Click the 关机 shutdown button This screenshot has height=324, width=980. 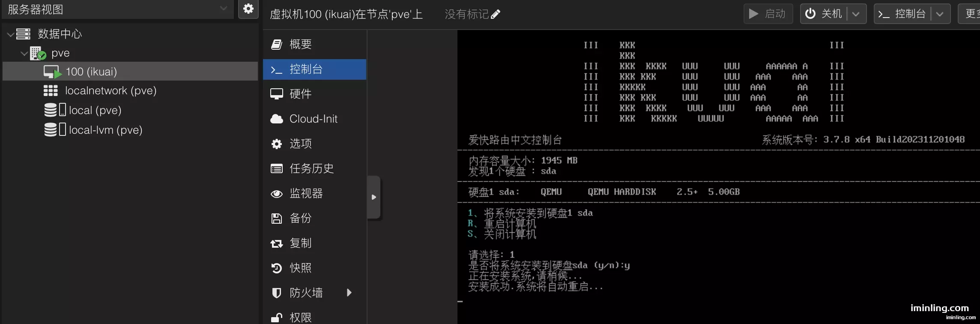824,14
